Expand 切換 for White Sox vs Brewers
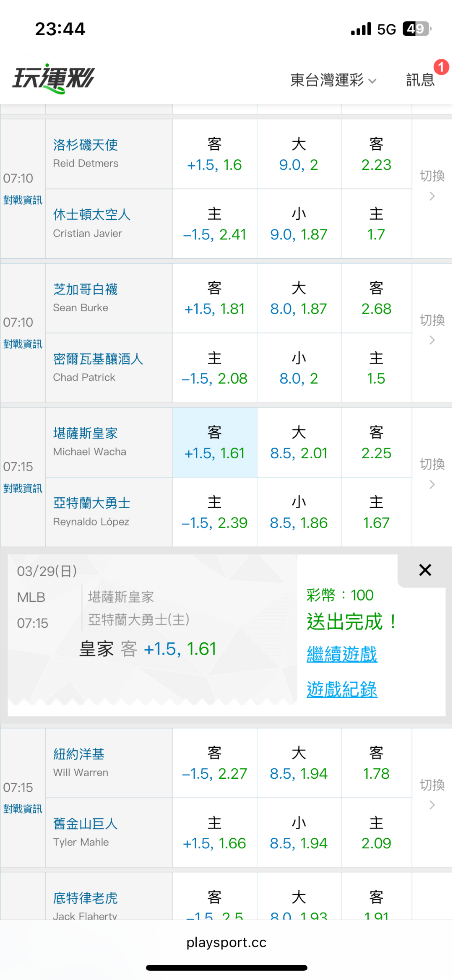453x980 pixels. tap(432, 329)
